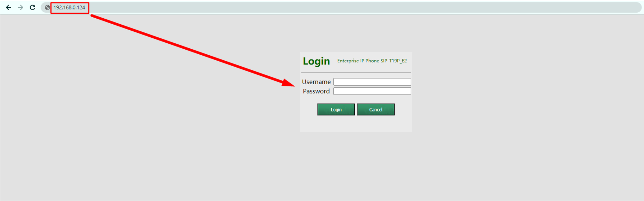The image size is (644, 201).
Task: Click the red arrow annotation's arrowhead
Action: [288, 83]
